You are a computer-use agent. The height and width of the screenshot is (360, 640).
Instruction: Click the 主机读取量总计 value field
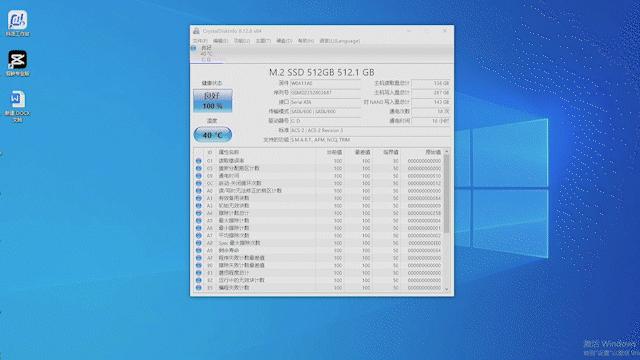(x=431, y=83)
